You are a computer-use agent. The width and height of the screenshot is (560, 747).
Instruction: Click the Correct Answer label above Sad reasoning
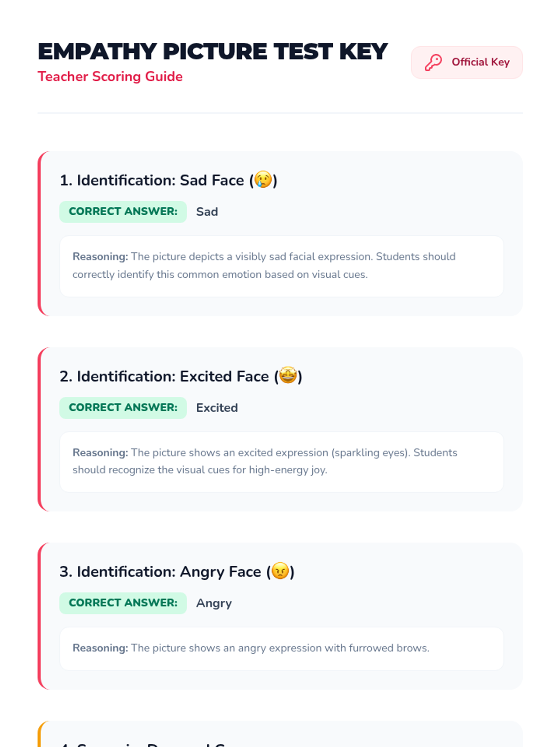tap(123, 211)
